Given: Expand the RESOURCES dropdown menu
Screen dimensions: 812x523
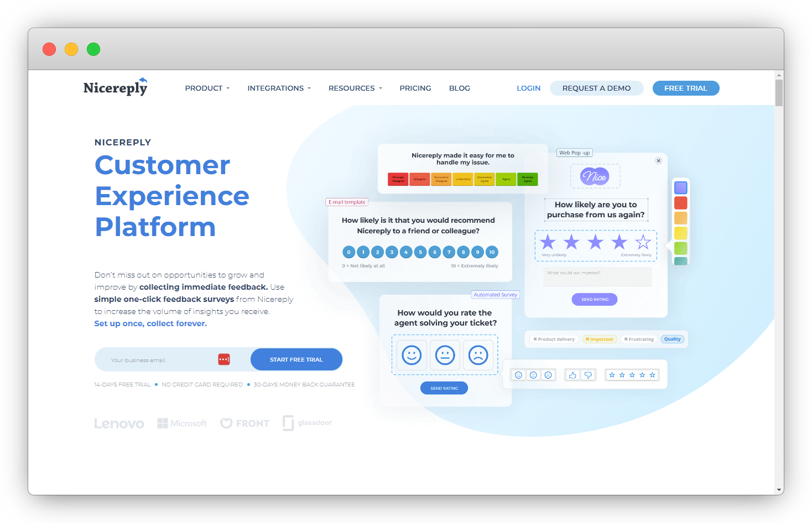Looking at the screenshot, I should tap(356, 88).
